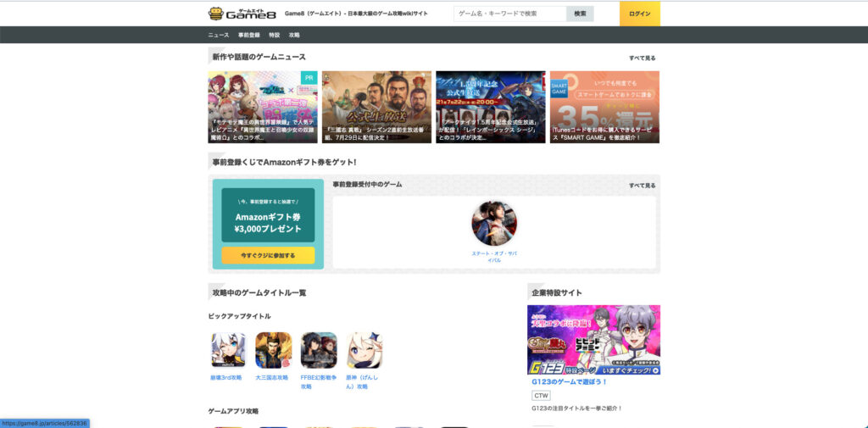Select the FFBE幻影戦争 game icon
The image size is (868, 428).
[319, 349]
